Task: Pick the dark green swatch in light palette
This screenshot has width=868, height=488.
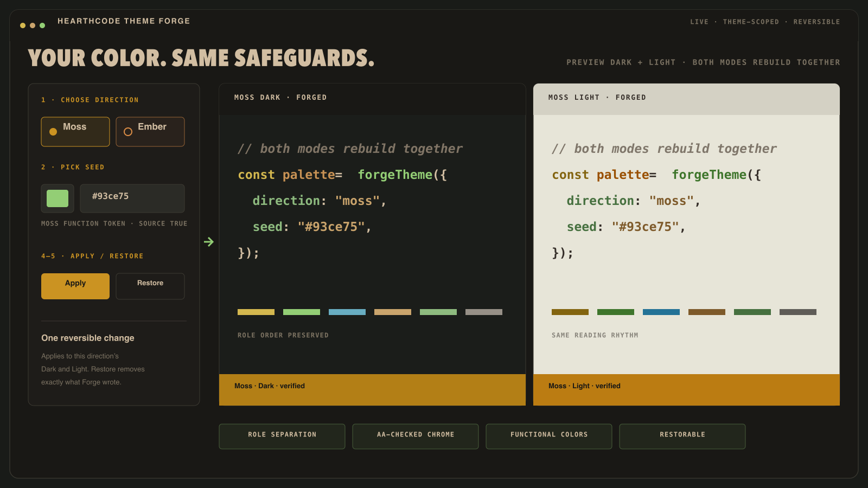Action: 616,312
